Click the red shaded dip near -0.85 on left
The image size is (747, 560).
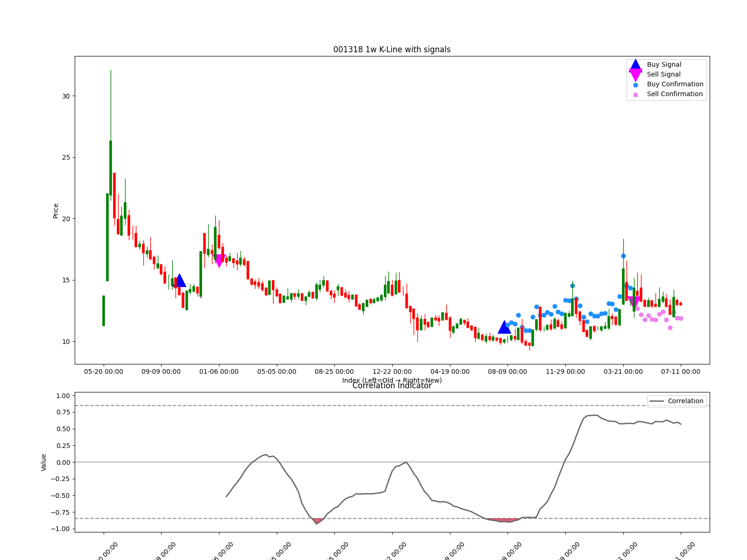click(318, 521)
